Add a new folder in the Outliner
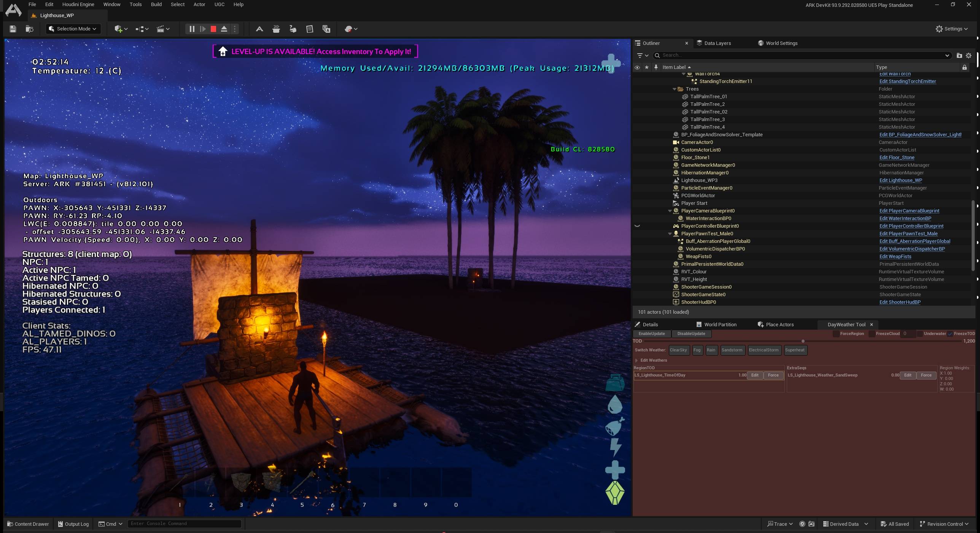This screenshot has width=980, height=533. (x=959, y=55)
